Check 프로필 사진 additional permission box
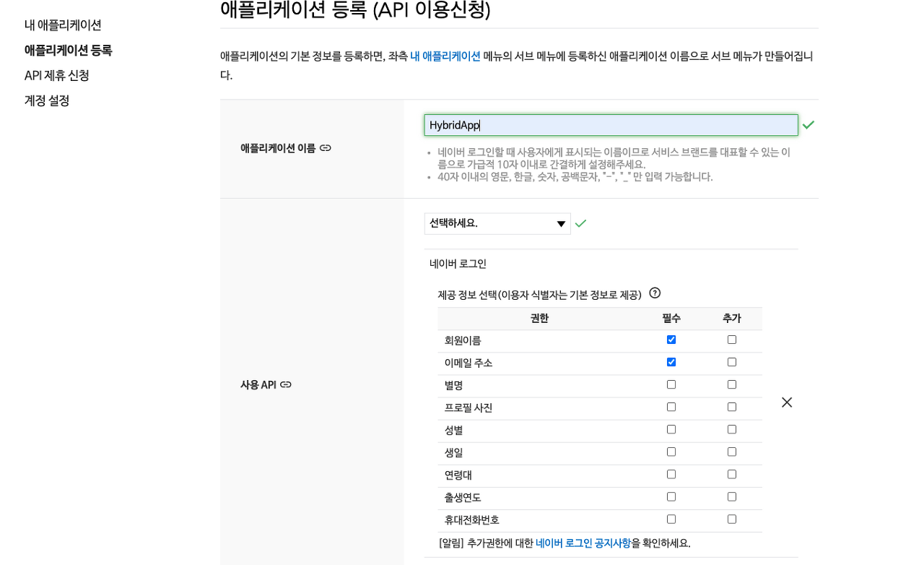924x565 pixels. [x=732, y=407]
